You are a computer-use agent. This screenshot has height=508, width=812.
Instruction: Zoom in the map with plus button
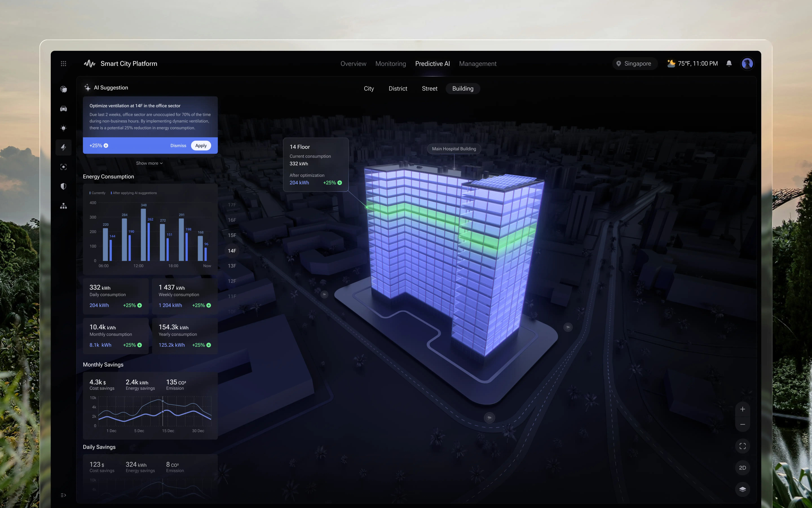click(743, 409)
